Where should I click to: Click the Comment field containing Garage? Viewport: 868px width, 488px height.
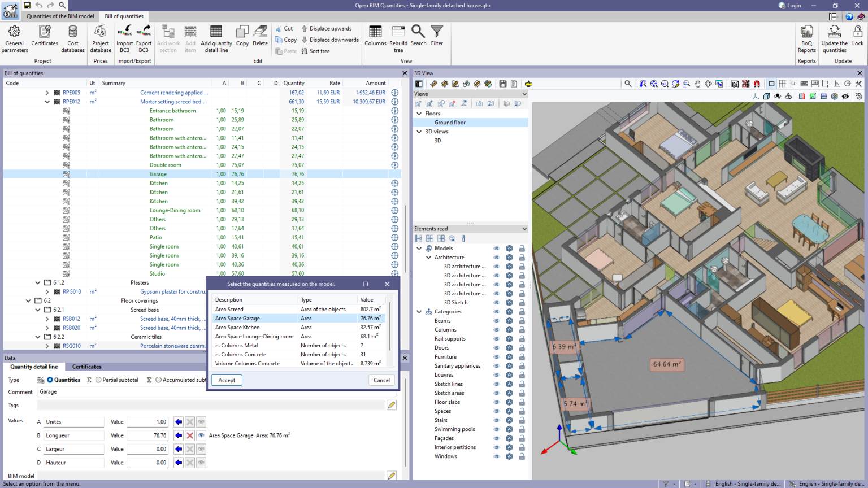point(217,392)
